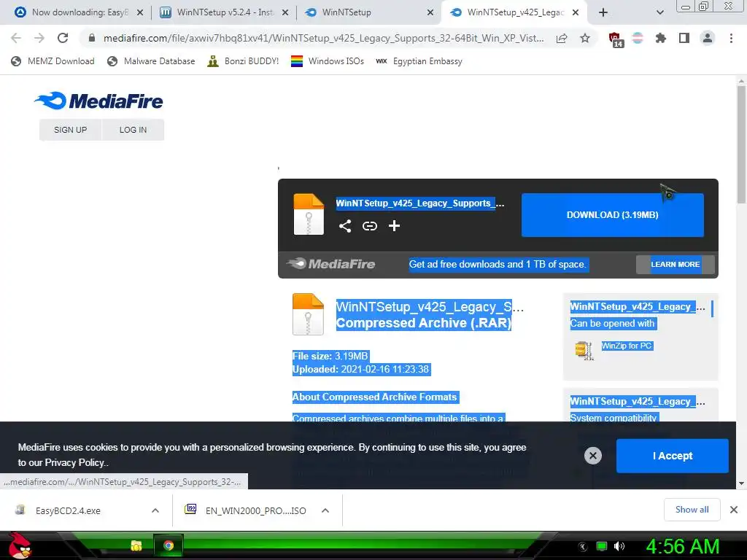Go back to the previous page
Image resolution: width=747 pixels, height=560 pixels.
[16, 38]
